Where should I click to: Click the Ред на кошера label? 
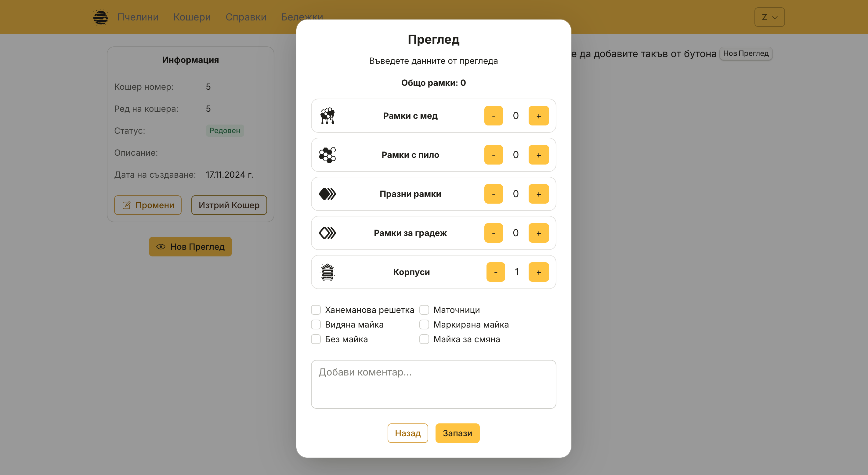146,109
